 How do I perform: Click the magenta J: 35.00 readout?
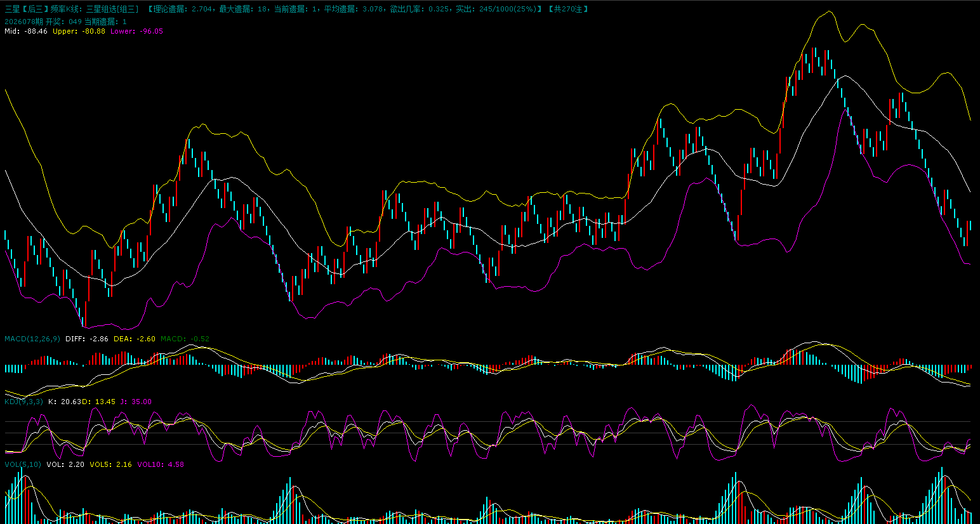[136, 402]
